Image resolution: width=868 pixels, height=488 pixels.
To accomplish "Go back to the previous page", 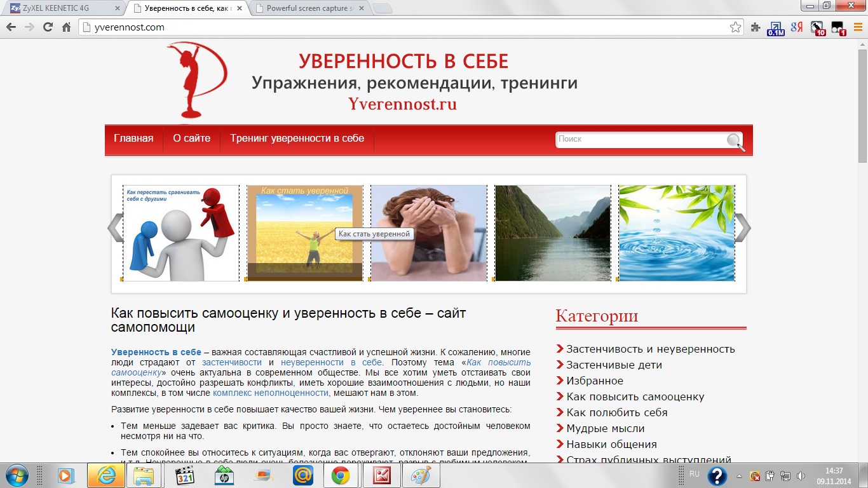I will point(11,27).
